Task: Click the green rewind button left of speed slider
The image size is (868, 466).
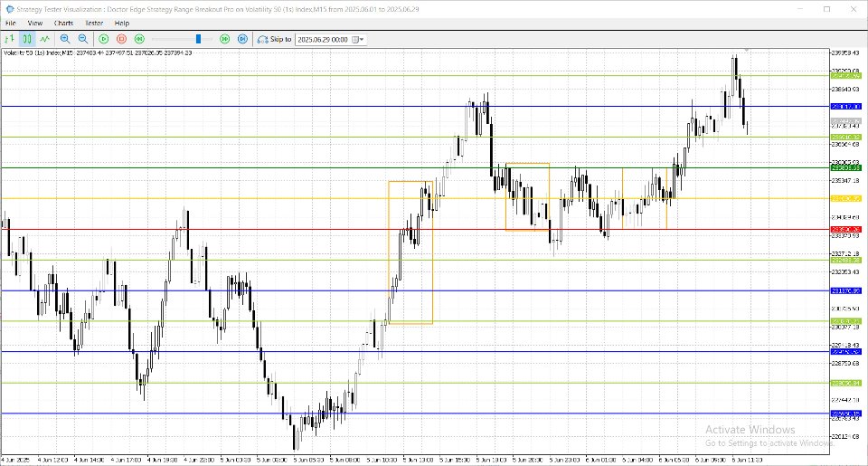Action: point(139,39)
